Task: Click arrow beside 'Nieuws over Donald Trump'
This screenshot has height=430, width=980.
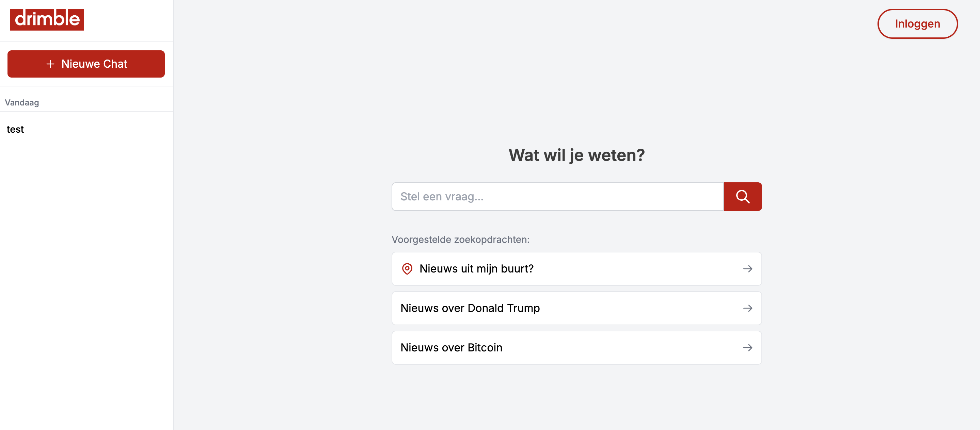Action: pos(747,308)
